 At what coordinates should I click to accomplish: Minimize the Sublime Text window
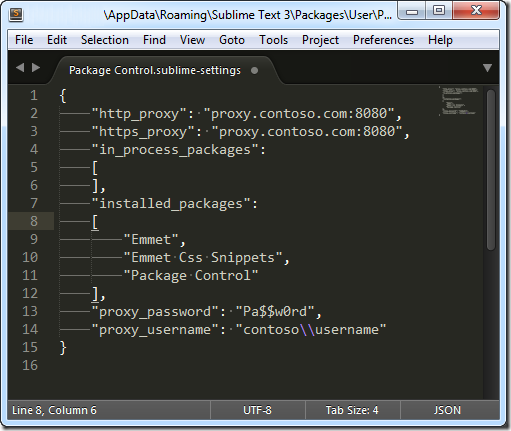412,12
